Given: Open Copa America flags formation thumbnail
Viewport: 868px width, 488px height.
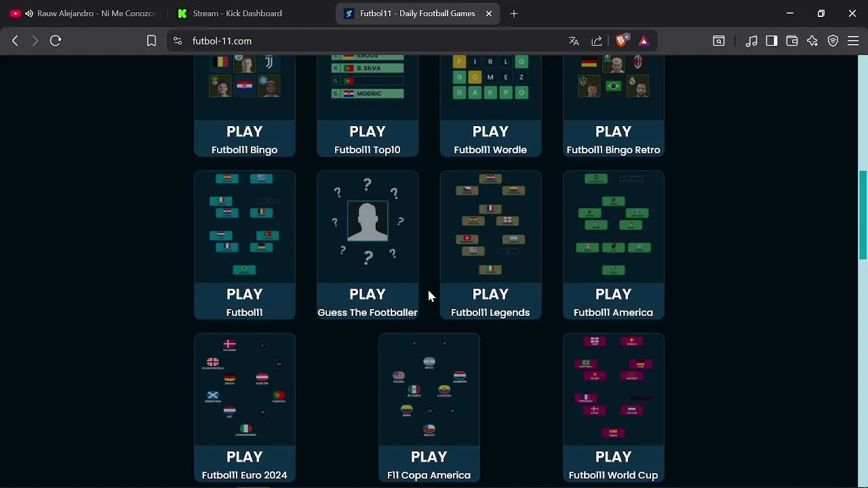Looking at the screenshot, I should (429, 389).
